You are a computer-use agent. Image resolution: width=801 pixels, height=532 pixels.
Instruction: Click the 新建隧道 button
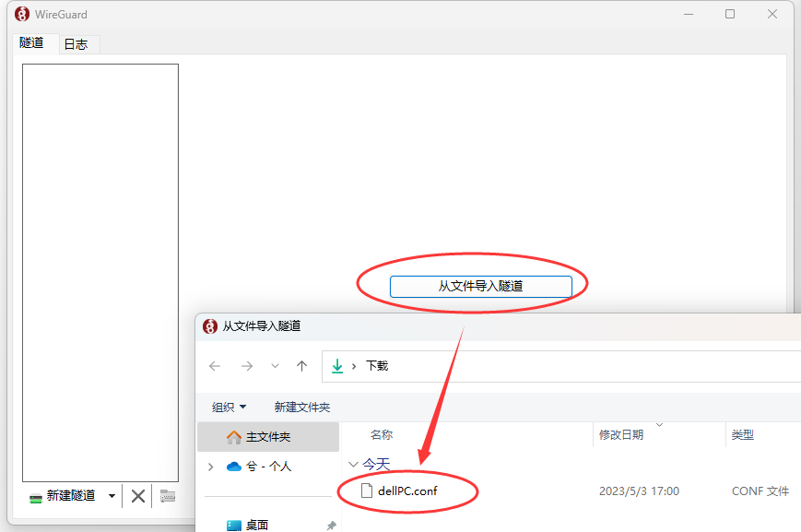tap(63, 496)
